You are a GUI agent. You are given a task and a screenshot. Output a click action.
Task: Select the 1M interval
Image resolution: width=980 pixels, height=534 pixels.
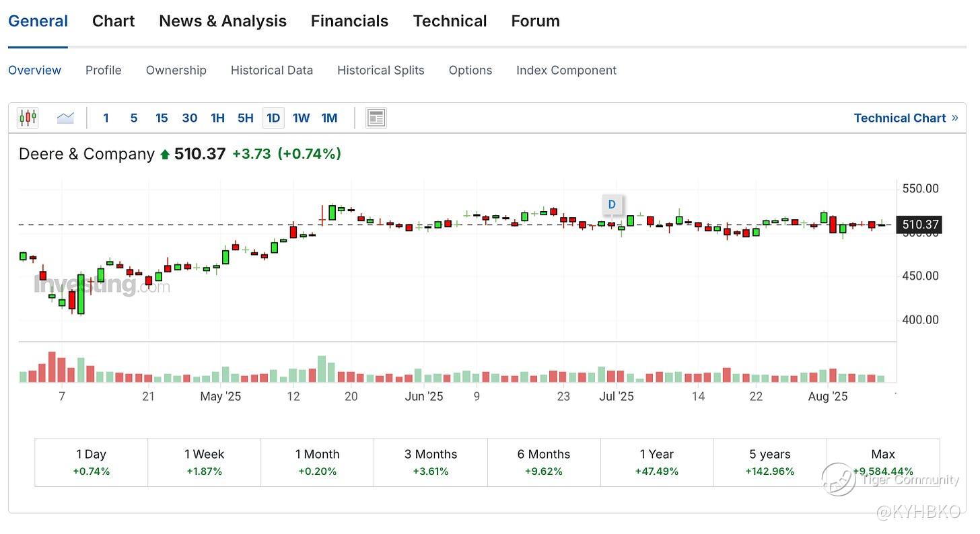pyautogui.click(x=329, y=118)
